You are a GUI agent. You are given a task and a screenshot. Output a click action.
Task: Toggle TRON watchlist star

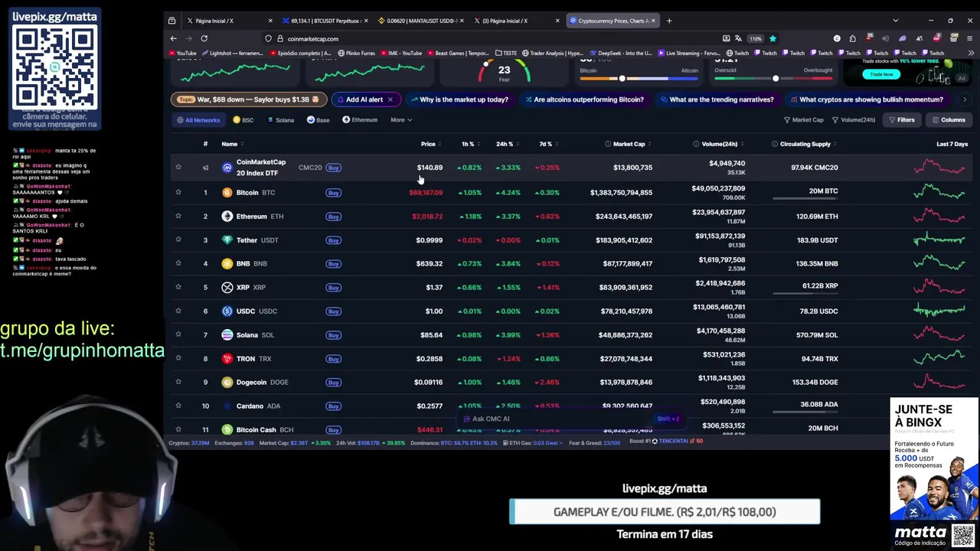coord(178,358)
